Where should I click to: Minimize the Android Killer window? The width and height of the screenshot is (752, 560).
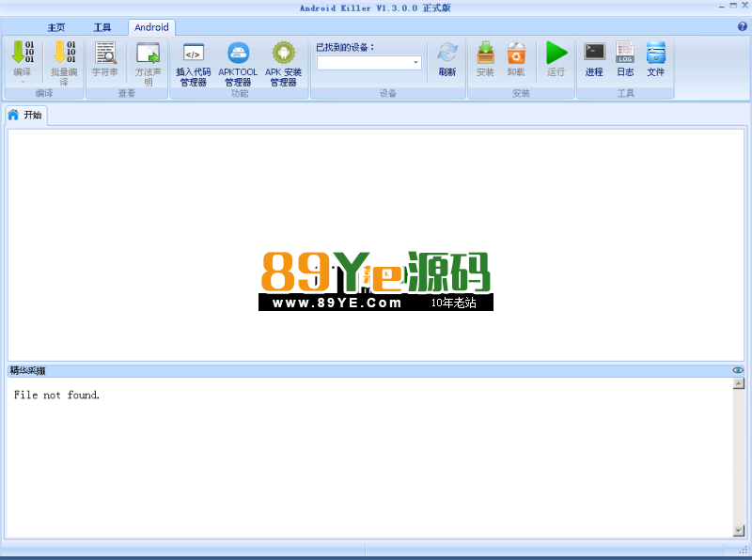click(722, 6)
